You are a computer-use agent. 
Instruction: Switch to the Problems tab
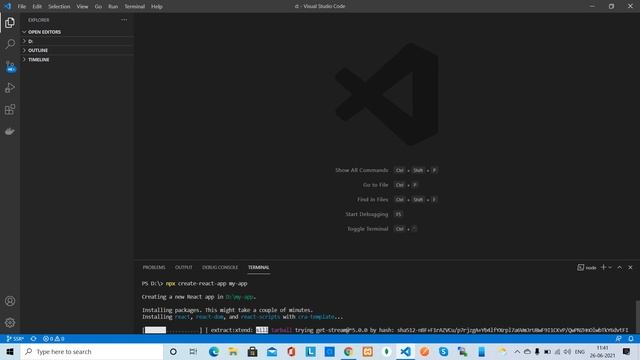[154, 267]
